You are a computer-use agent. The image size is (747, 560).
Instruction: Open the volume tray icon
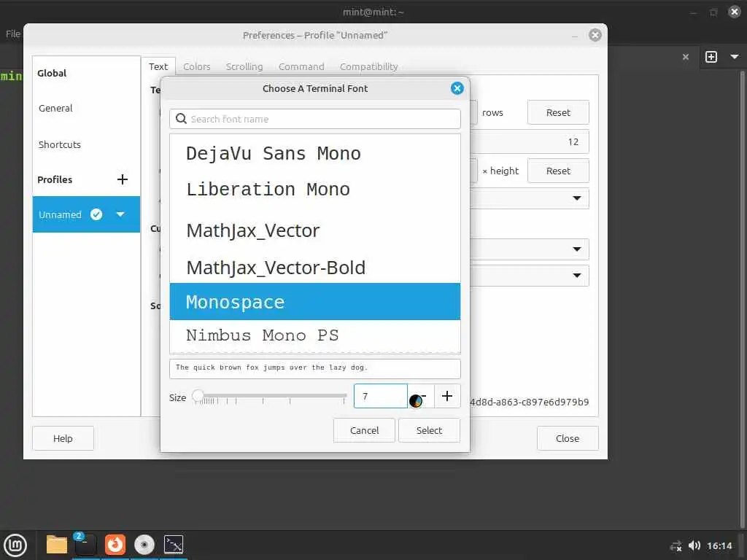tap(694, 545)
